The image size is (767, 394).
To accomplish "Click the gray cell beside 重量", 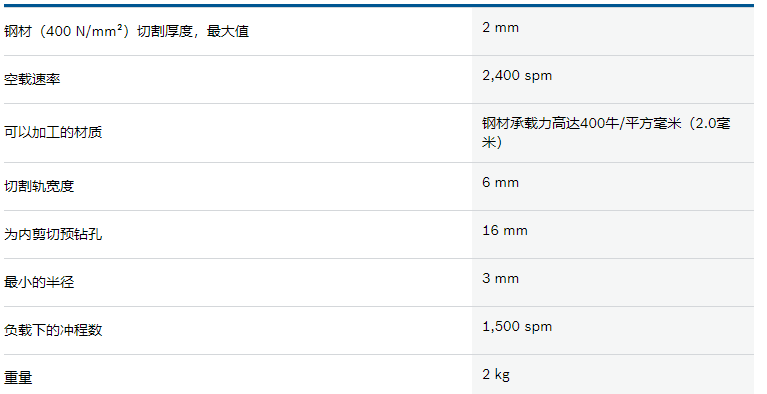I will tap(613, 374).
